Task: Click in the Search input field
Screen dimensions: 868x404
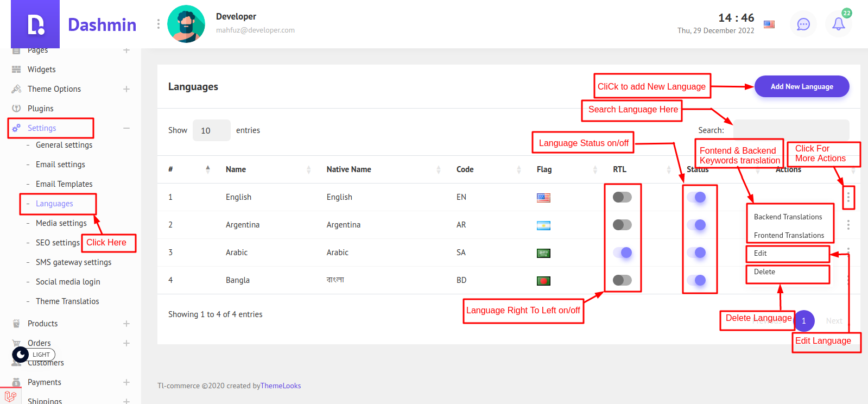Action: point(791,130)
